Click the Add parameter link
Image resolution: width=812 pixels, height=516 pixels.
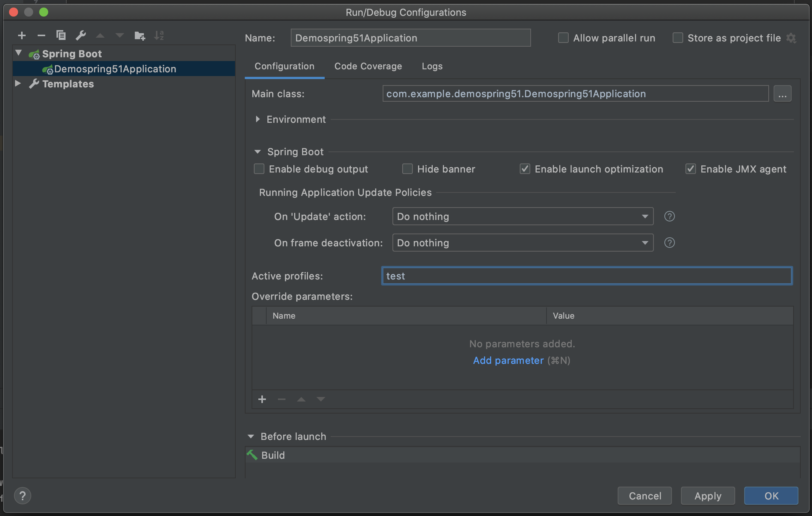[x=508, y=360]
